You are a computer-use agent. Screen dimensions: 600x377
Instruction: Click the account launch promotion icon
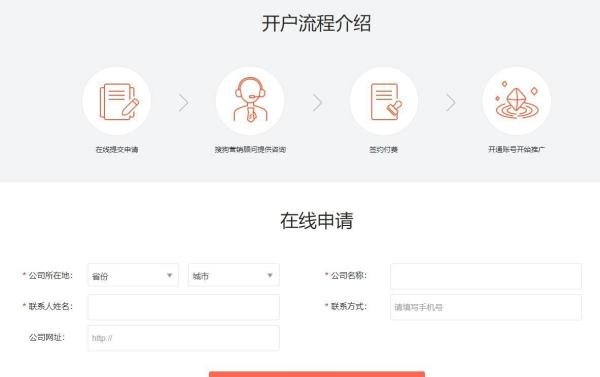[517, 101]
